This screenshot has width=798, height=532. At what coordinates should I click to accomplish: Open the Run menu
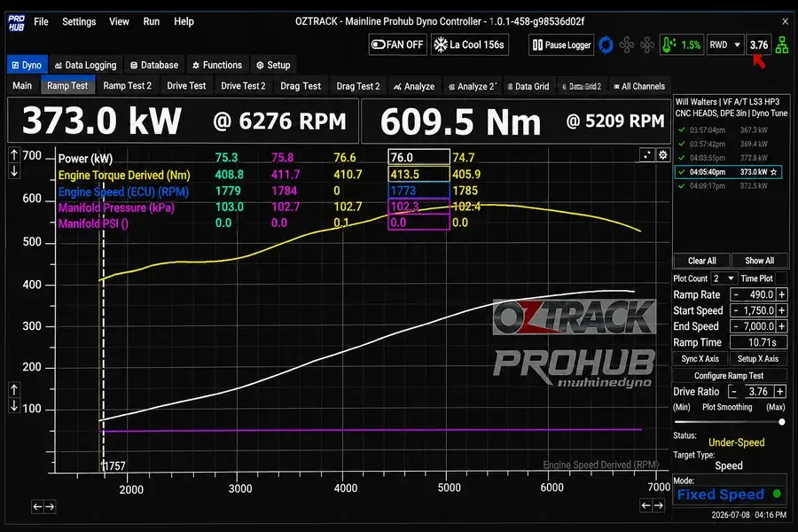(151, 21)
